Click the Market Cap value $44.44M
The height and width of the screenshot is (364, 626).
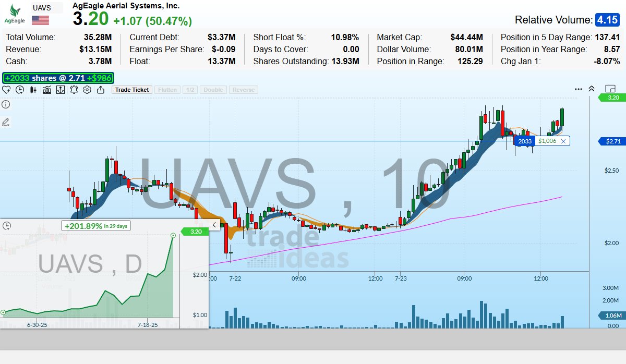tap(466, 38)
